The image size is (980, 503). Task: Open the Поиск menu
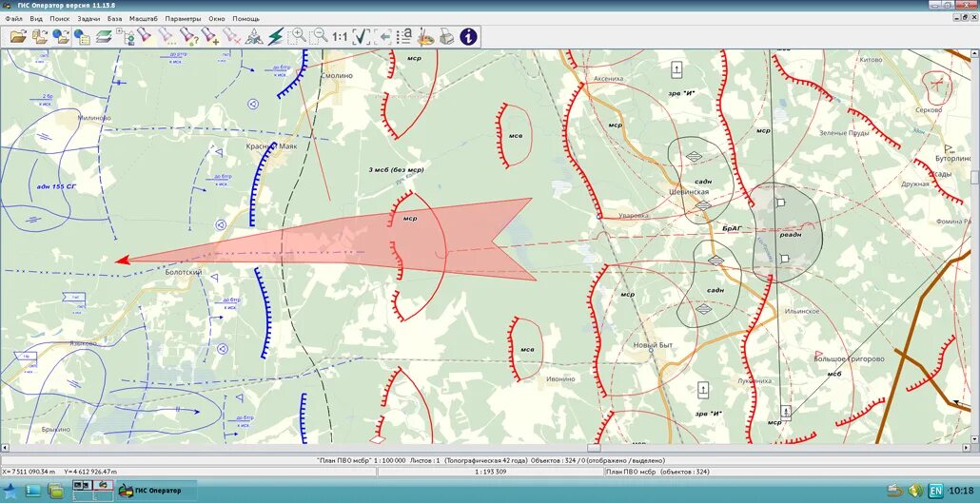coord(60,19)
